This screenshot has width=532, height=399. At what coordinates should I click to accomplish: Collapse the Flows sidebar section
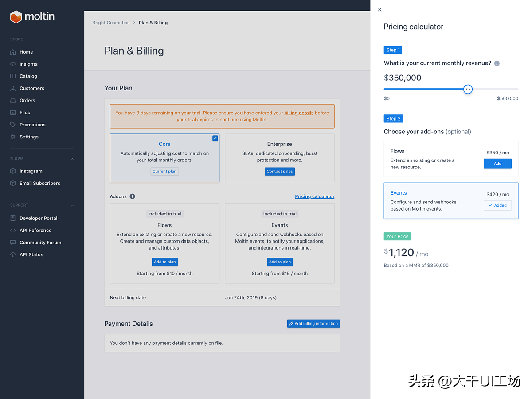pyautogui.click(x=72, y=159)
